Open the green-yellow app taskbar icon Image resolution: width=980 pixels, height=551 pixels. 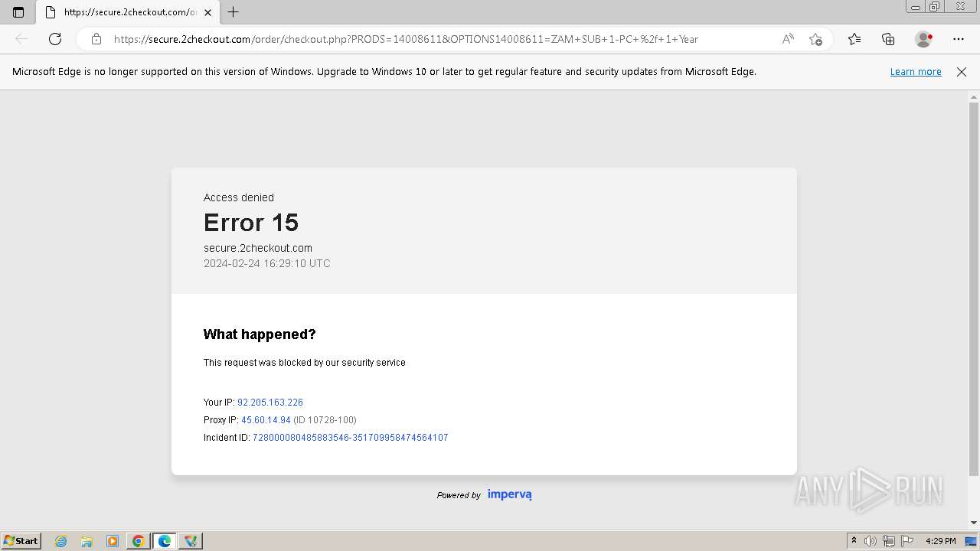191,541
